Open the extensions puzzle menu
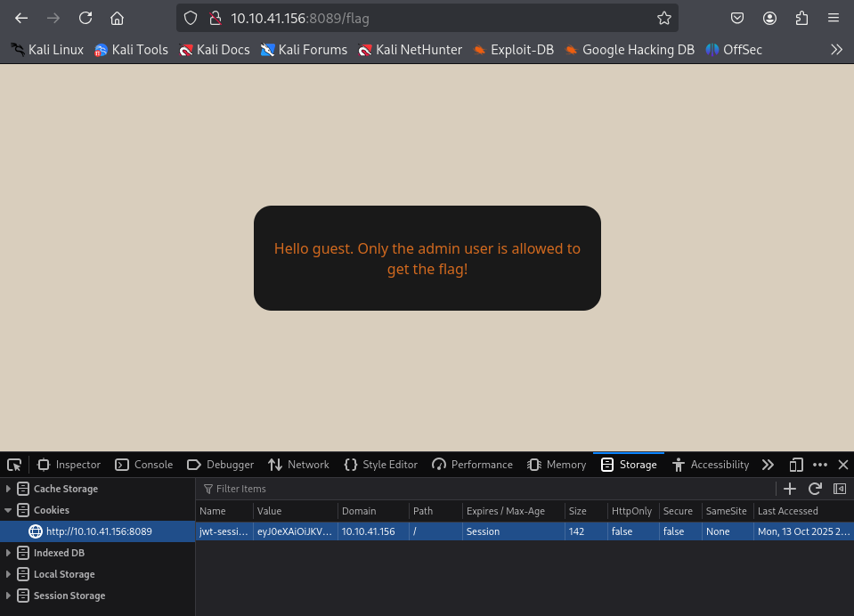Image resolution: width=854 pixels, height=616 pixels. pyautogui.click(x=801, y=18)
